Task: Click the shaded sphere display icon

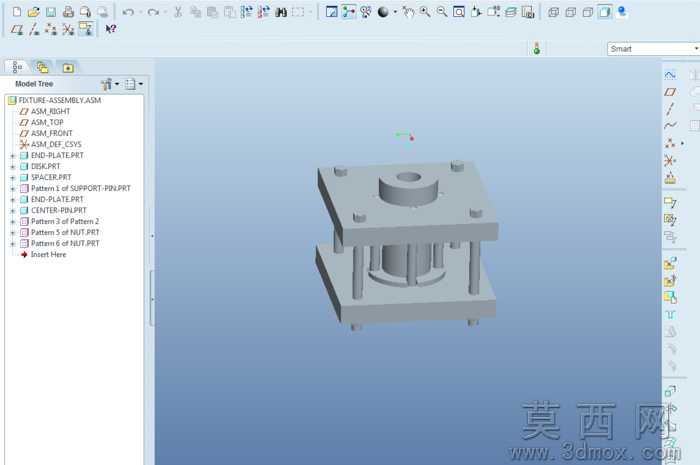Action: click(x=383, y=12)
